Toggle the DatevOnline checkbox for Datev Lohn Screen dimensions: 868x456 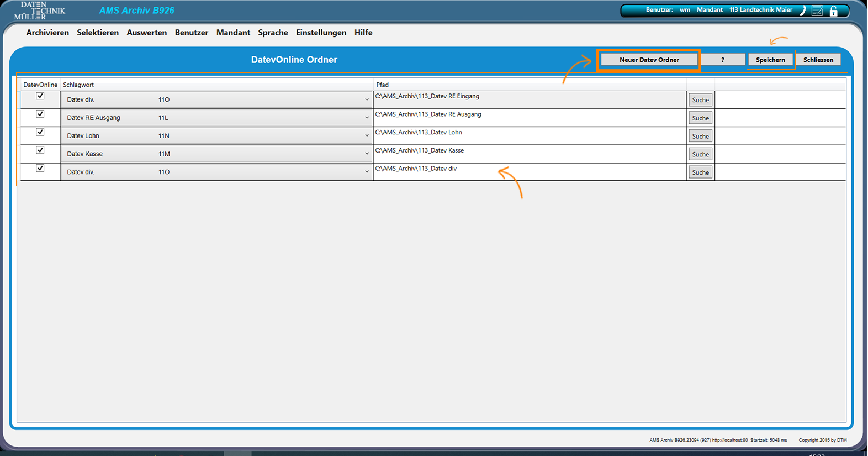click(x=40, y=132)
